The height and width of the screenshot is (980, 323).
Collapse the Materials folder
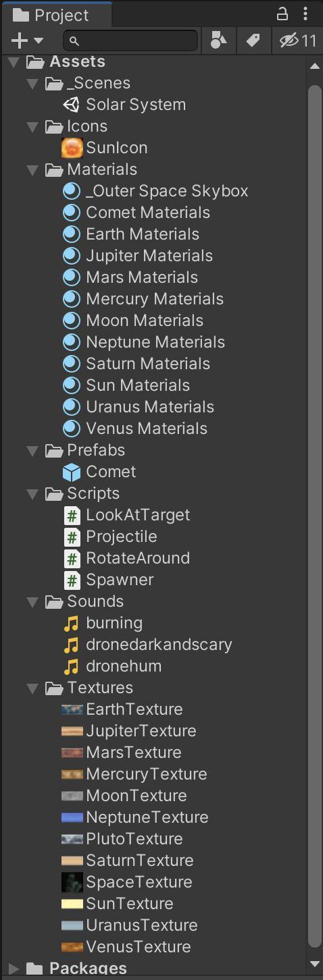pos(32,170)
